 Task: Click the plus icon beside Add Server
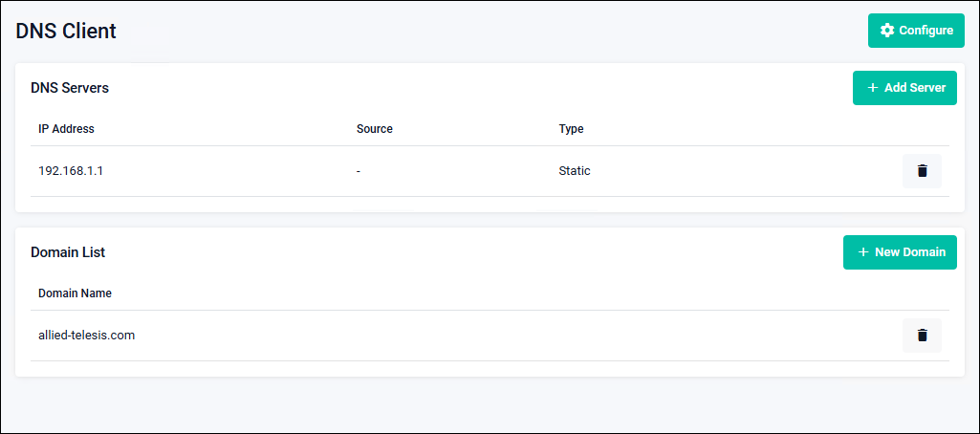pyautogui.click(x=872, y=88)
